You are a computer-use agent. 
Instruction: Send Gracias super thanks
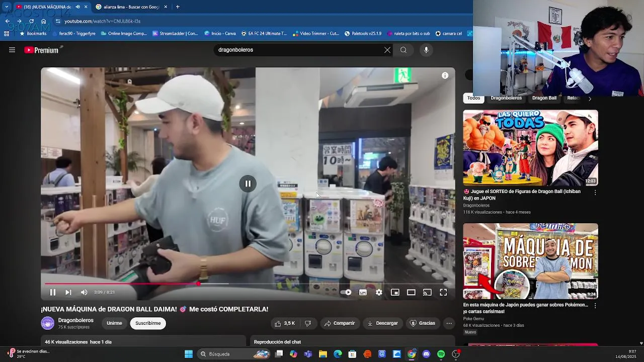[x=422, y=323]
